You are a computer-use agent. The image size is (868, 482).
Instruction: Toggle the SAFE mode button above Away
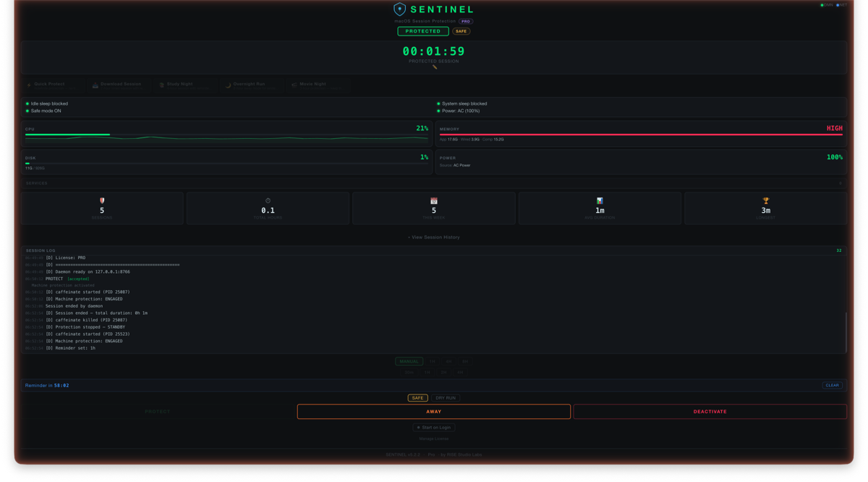pyautogui.click(x=418, y=398)
